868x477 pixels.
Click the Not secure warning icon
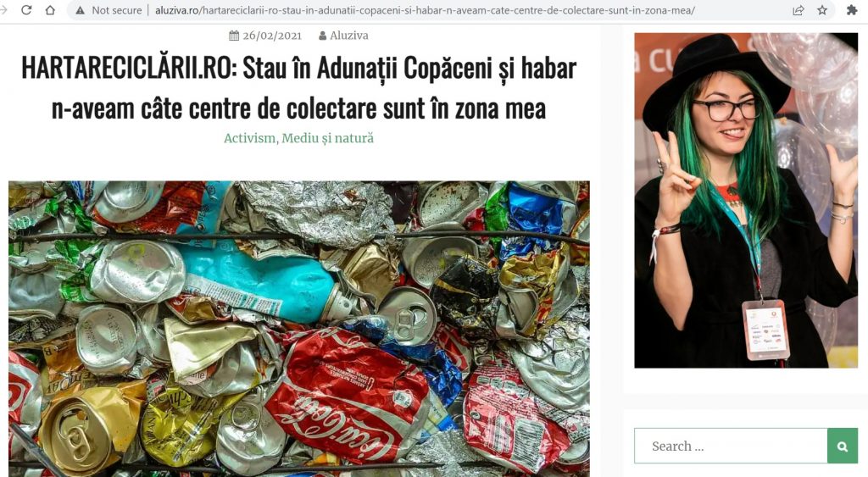[81, 10]
